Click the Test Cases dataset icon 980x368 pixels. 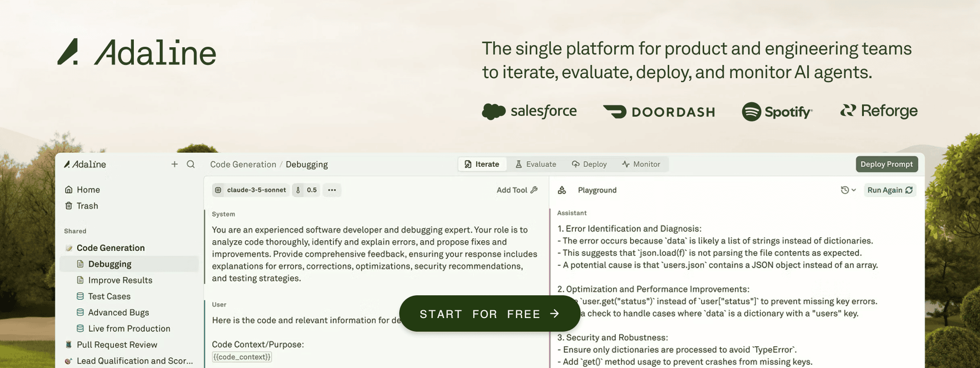pos(80,296)
